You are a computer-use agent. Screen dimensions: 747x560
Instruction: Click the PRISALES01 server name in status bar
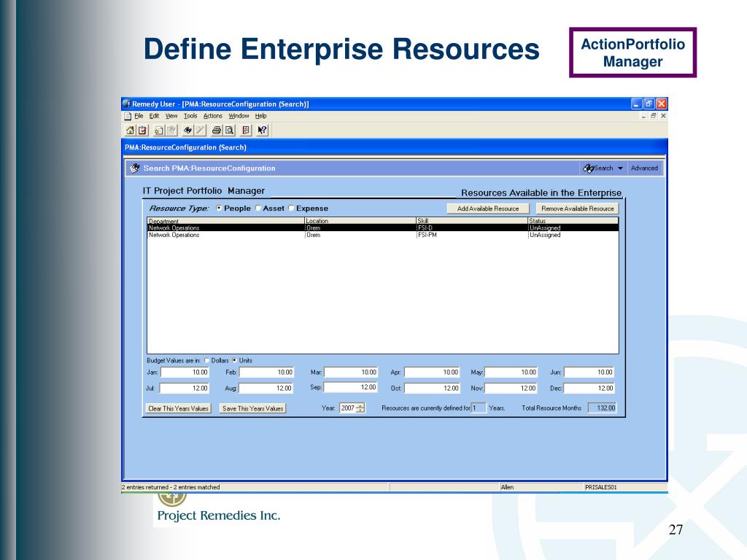pos(601,487)
